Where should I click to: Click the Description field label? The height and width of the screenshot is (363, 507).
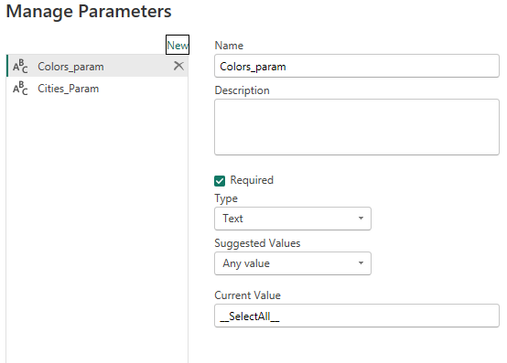pos(242,90)
